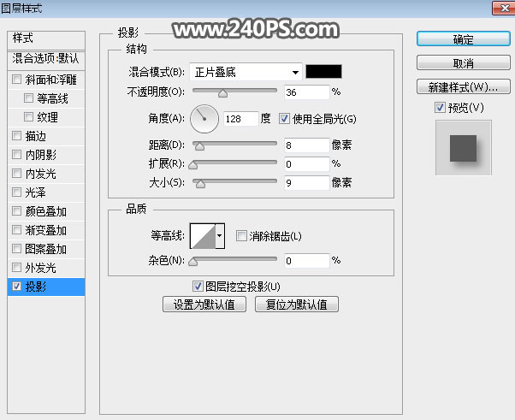Click the 距离 slider handle

(199, 146)
